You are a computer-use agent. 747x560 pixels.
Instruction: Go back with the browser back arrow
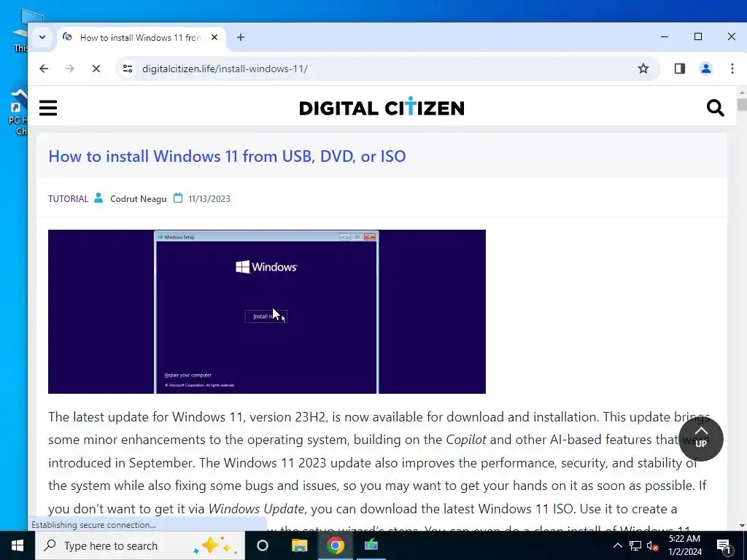pos(44,69)
